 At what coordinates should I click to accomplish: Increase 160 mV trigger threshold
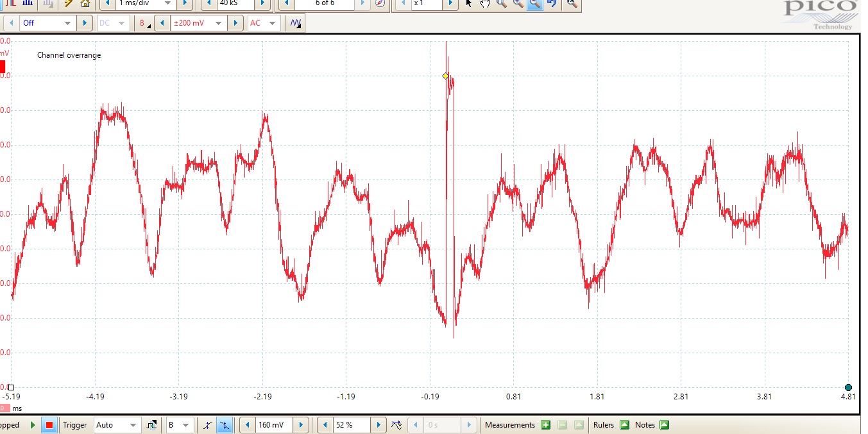pyautogui.click(x=302, y=425)
